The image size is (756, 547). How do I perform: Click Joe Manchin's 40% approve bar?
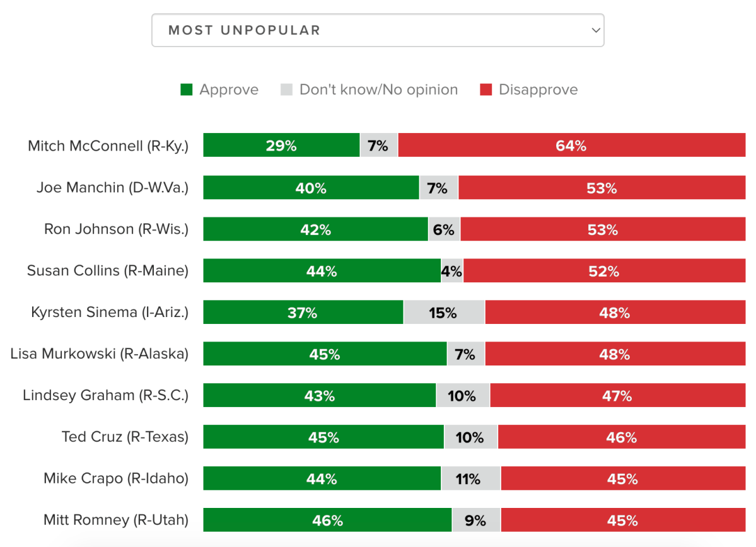coord(311,188)
